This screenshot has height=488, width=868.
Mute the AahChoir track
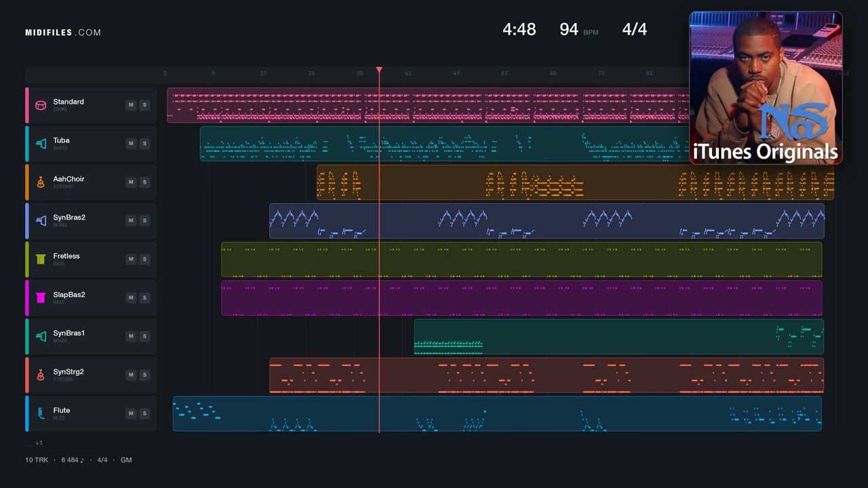[131, 182]
